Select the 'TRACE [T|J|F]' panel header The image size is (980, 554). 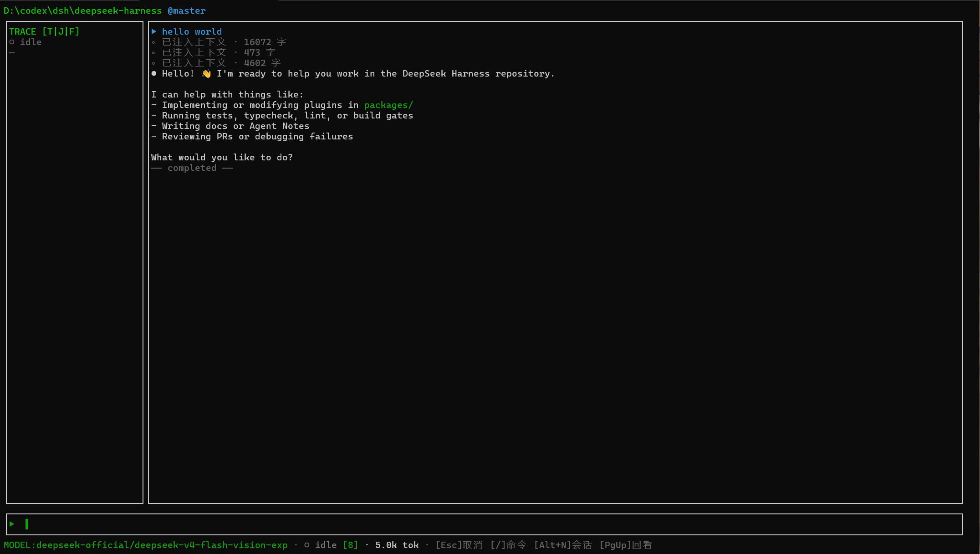pos(44,31)
